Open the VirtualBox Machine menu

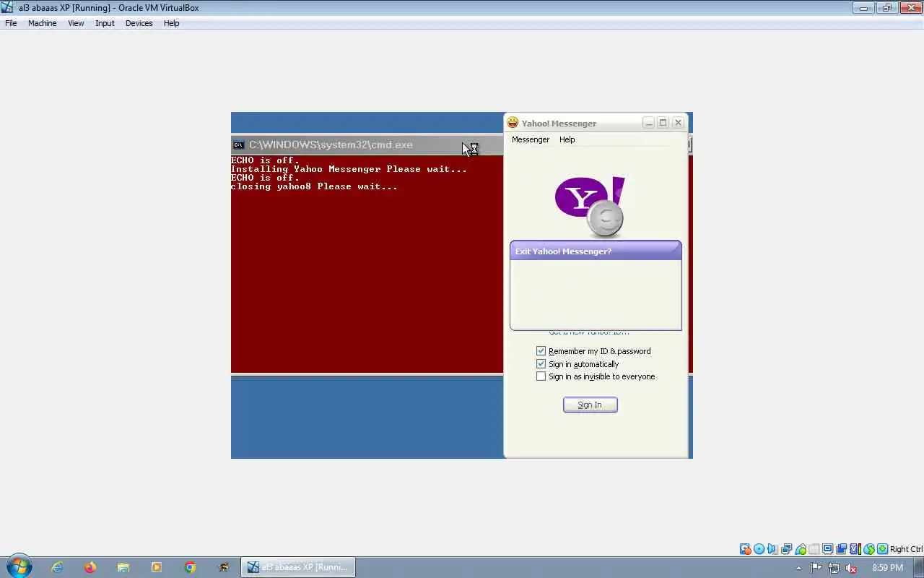pos(42,23)
